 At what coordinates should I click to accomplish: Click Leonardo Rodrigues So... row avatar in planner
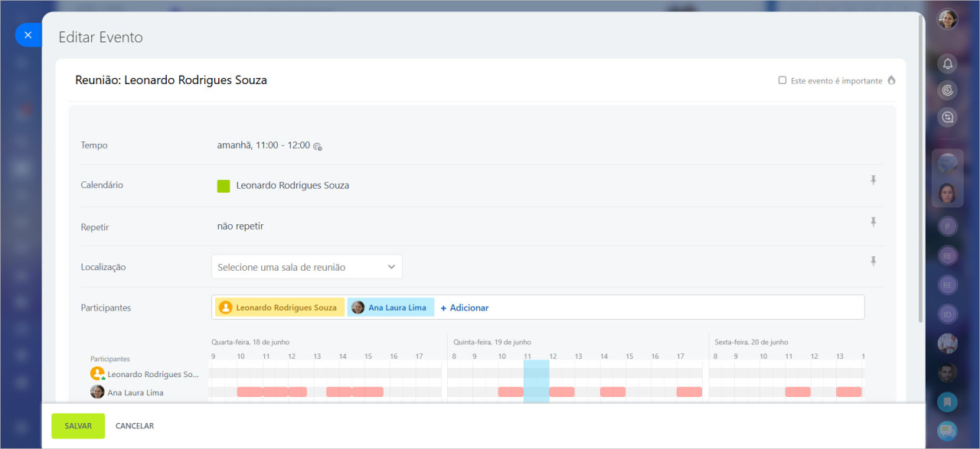coord(97,374)
